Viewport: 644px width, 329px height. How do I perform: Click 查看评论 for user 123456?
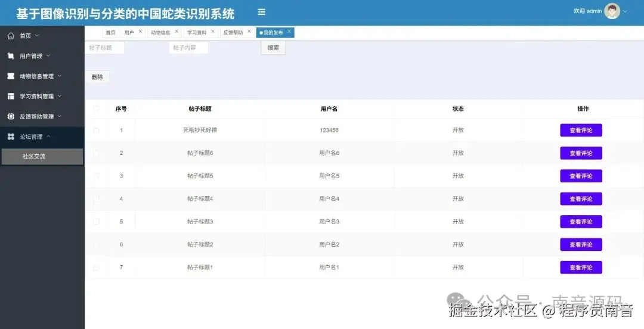point(581,130)
